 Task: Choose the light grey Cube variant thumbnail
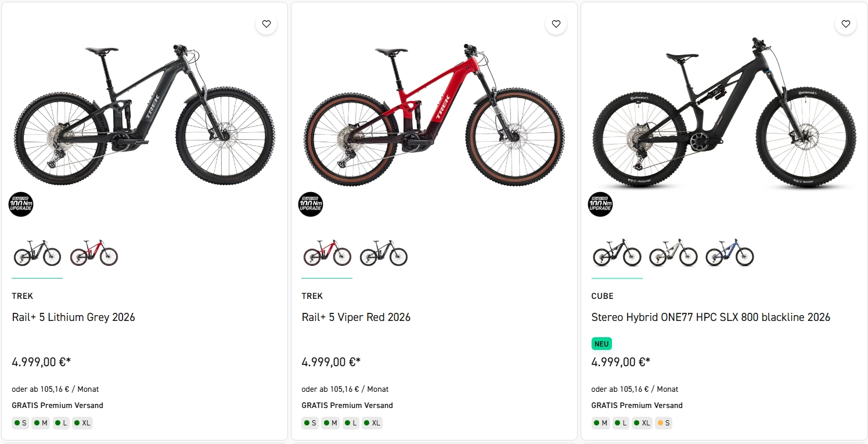(x=673, y=253)
